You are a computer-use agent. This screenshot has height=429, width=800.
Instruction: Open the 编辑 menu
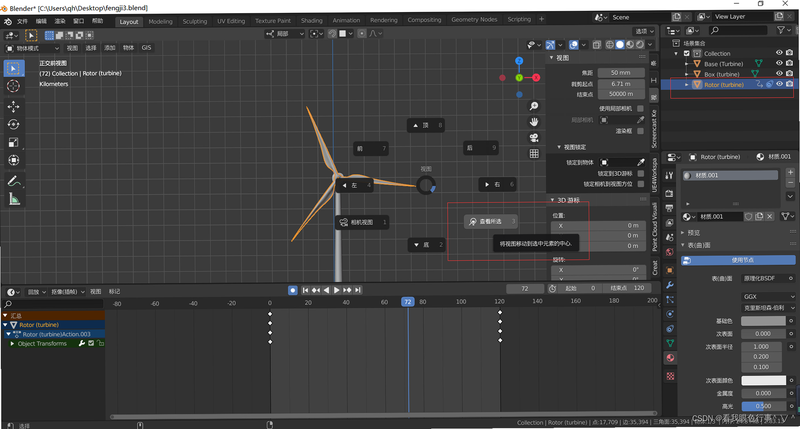[41, 21]
